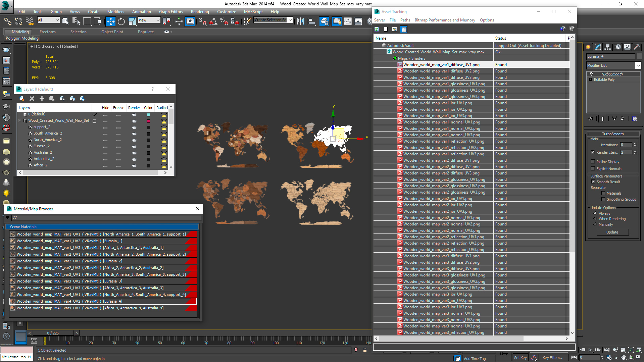Open the Utilities hammer panel tab
The height and width of the screenshot is (362, 644).
pos(637,47)
